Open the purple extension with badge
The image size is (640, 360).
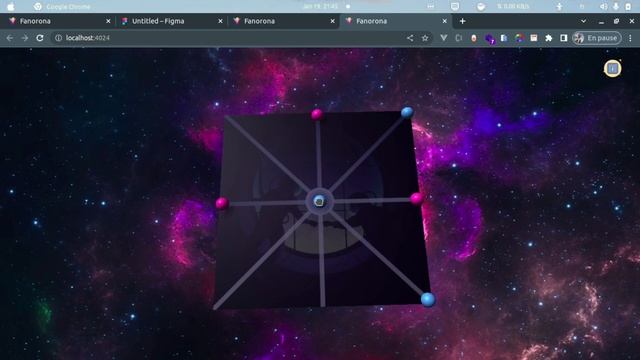click(x=489, y=39)
